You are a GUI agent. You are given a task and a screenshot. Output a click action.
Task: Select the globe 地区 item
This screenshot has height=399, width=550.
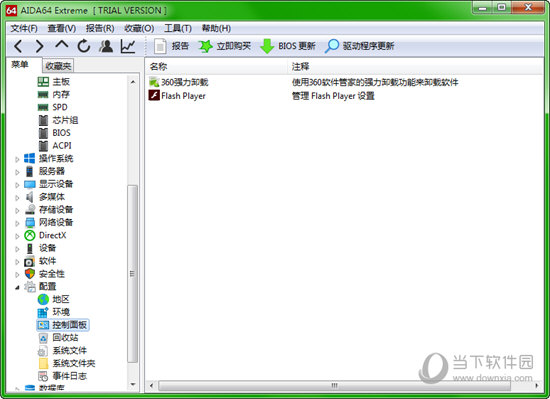click(54, 299)
